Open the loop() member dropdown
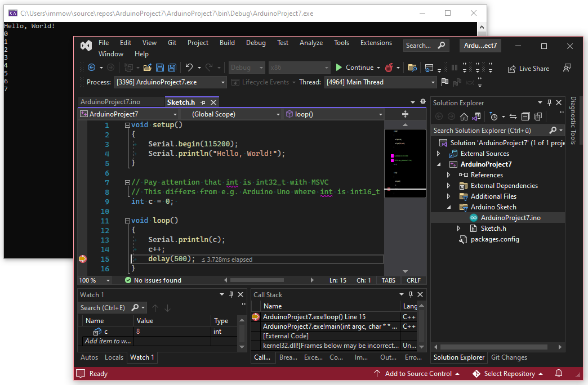The image size is (588, 385). coord(334,114)
